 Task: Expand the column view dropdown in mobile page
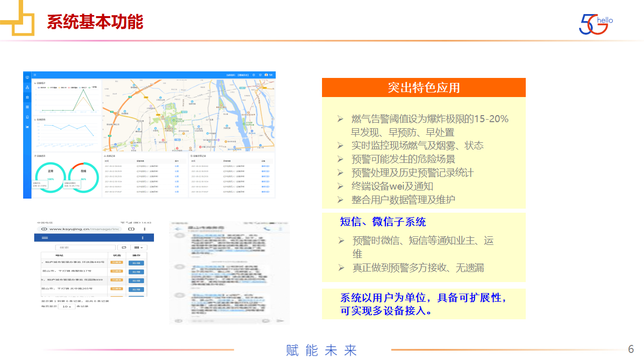(x=138, y=247)
